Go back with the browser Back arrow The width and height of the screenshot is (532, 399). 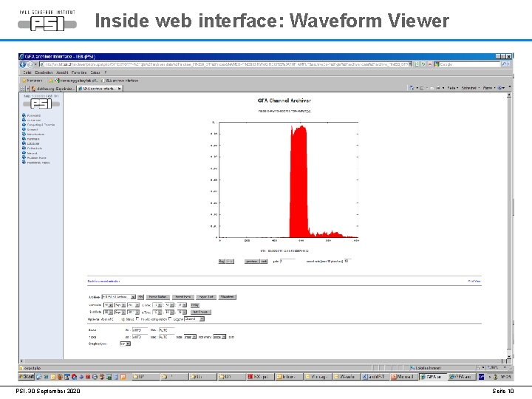pos(23,64)
